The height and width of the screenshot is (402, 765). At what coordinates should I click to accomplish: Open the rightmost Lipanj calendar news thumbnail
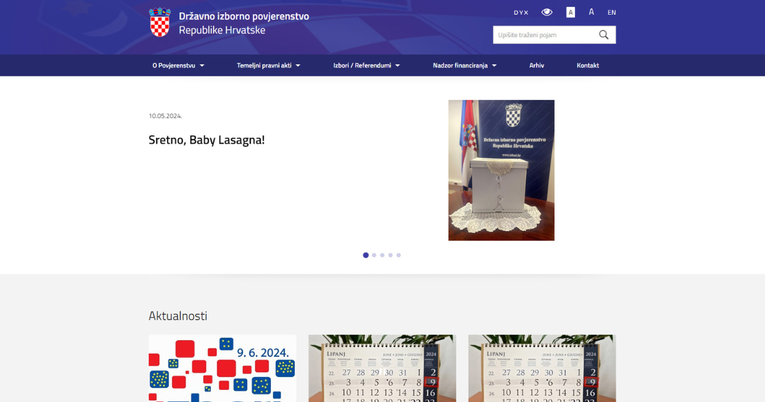[542, 368]
